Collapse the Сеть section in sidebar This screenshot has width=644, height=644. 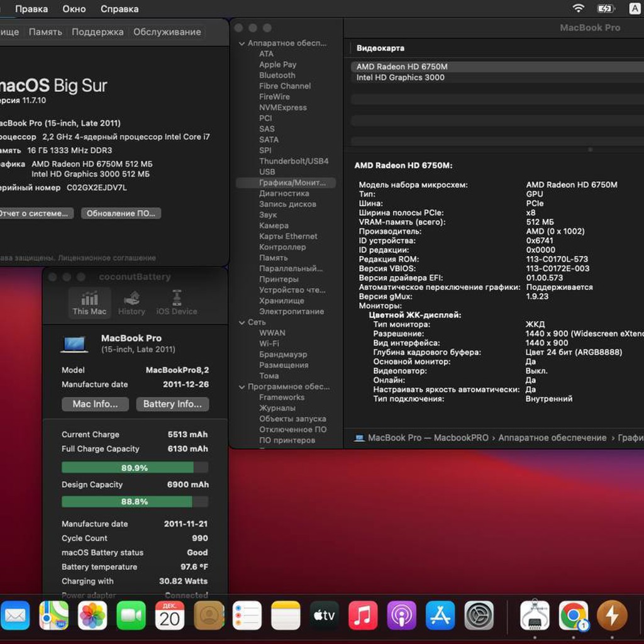(241, 323)
